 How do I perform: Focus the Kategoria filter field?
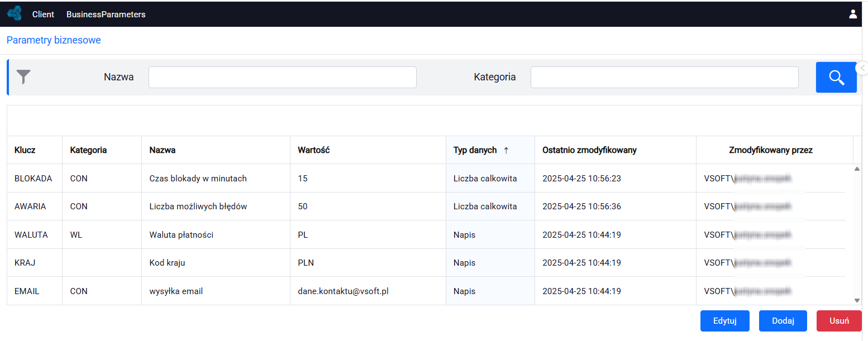coord(665,77)
